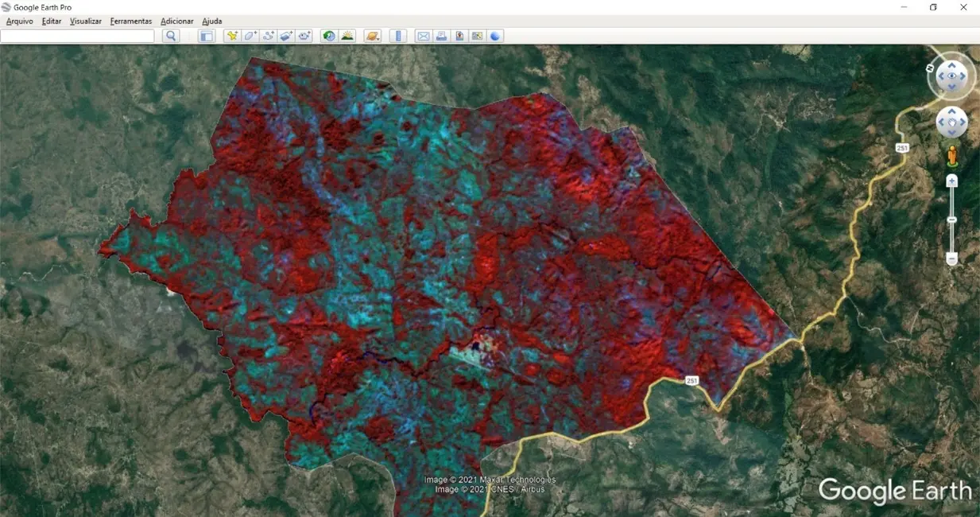Open the planet switcher dropdown
This screenshot has height=517, width=980.
373,36
